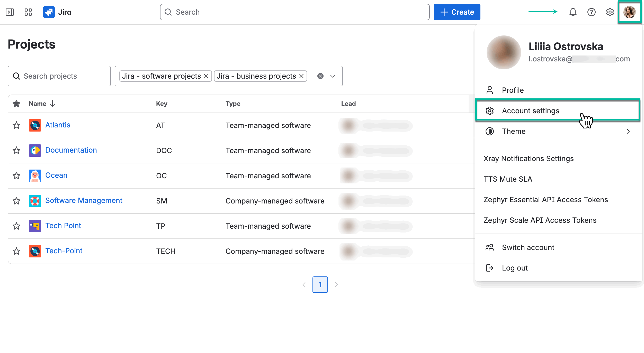
Task: Click the Ocean project avatar icon
Action: (35, 176)
